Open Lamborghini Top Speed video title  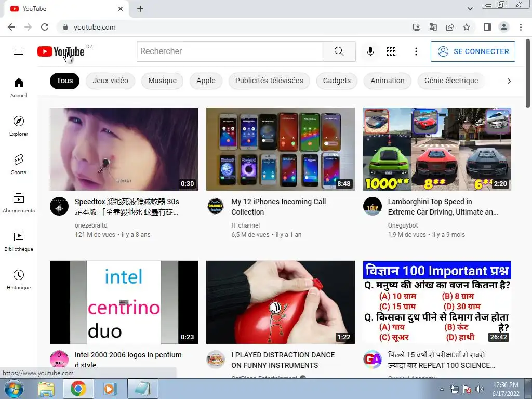pyautogui.click(x=443, y=207)
